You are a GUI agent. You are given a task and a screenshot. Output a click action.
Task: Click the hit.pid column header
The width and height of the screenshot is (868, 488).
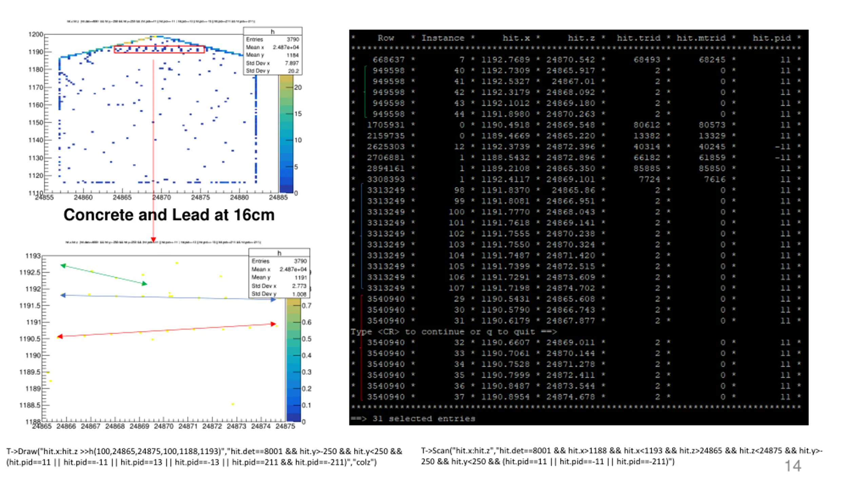(772, 38)
